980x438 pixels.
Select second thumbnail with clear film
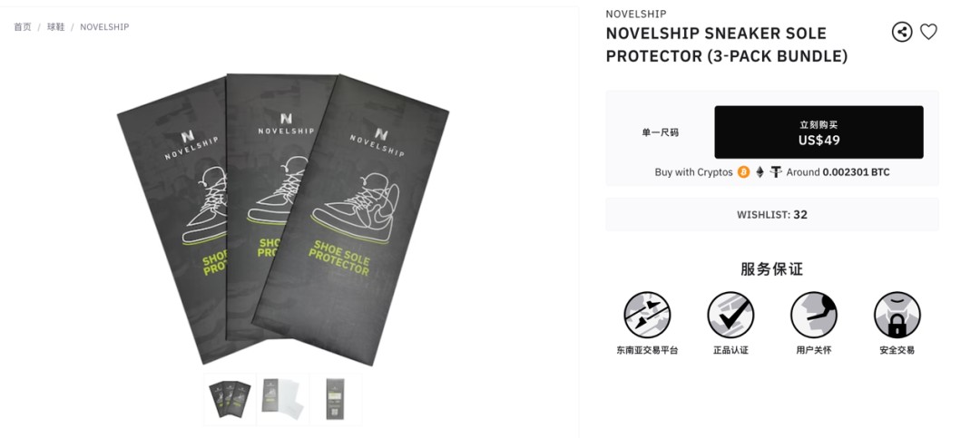coord(282,399)
